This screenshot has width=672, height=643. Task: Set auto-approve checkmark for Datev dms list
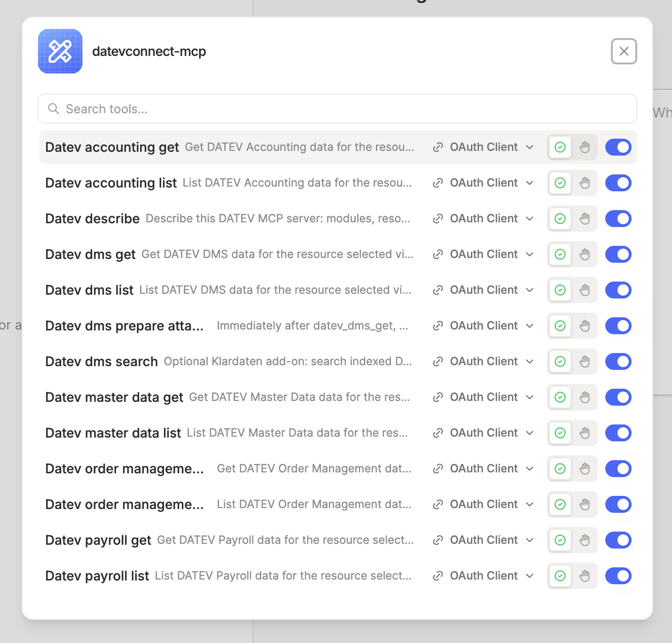[560, 290]
